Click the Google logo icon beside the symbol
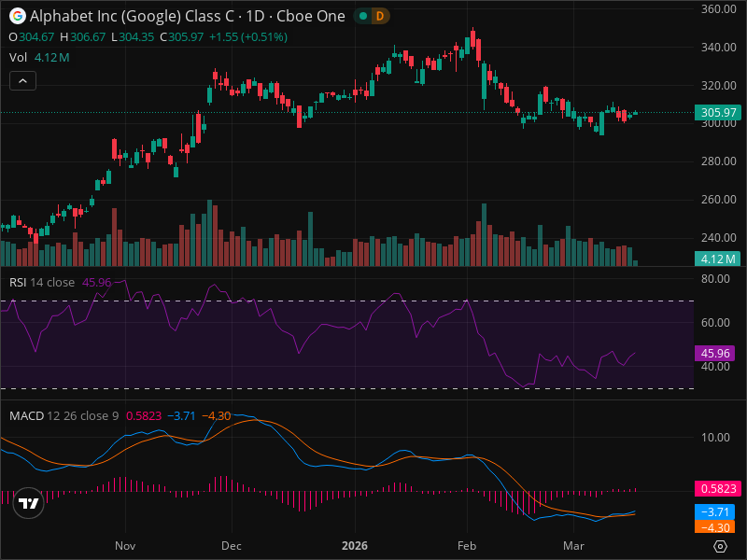 pos(18,16)
